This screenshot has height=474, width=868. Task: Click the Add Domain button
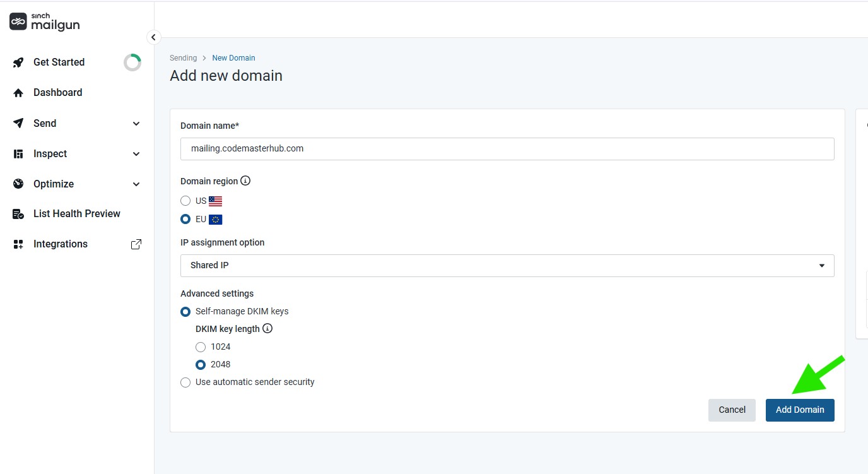(x=800, y=410)
